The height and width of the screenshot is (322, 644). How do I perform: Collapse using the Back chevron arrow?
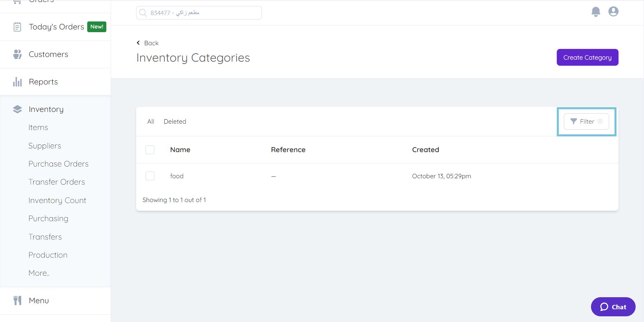[x=138, y=43]
